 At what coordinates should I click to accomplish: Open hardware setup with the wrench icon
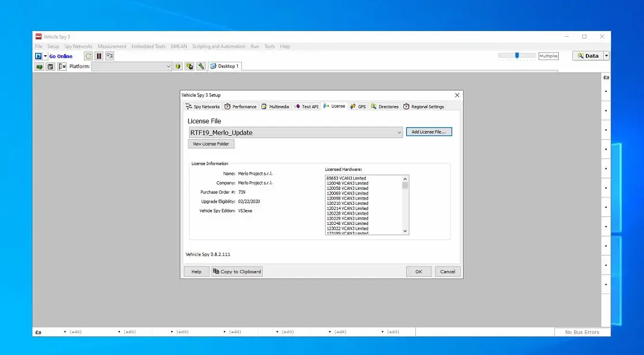pyautogui.click(x=200, y=66)
